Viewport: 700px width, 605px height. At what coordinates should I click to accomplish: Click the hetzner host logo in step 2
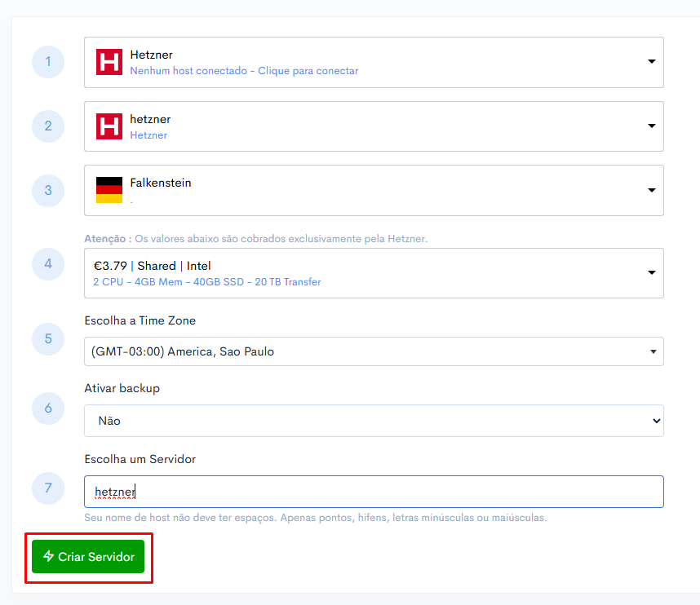coord(109,126)
